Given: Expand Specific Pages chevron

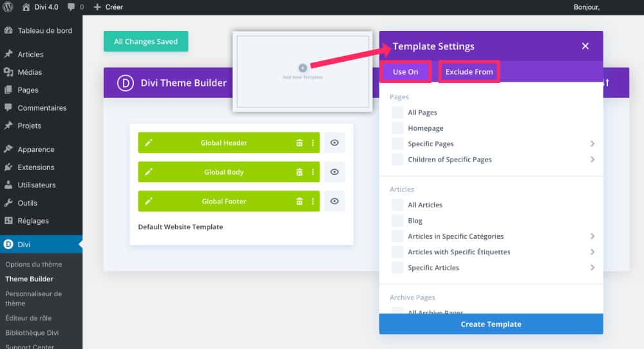Looking at the screenshot, I should 592,144.
